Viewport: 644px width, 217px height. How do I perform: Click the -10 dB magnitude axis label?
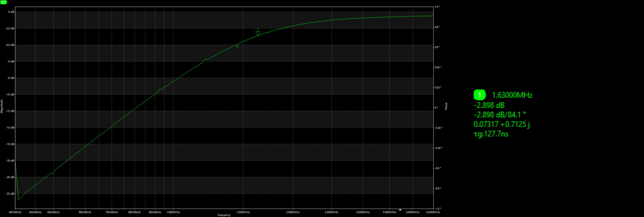(10, 95)
